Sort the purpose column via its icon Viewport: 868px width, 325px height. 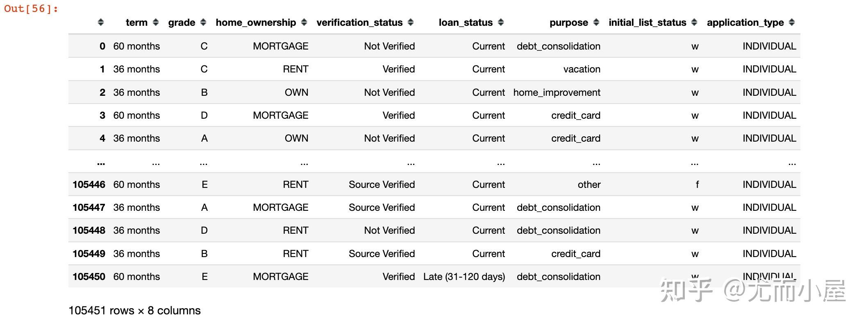click(x=596, y=23)
